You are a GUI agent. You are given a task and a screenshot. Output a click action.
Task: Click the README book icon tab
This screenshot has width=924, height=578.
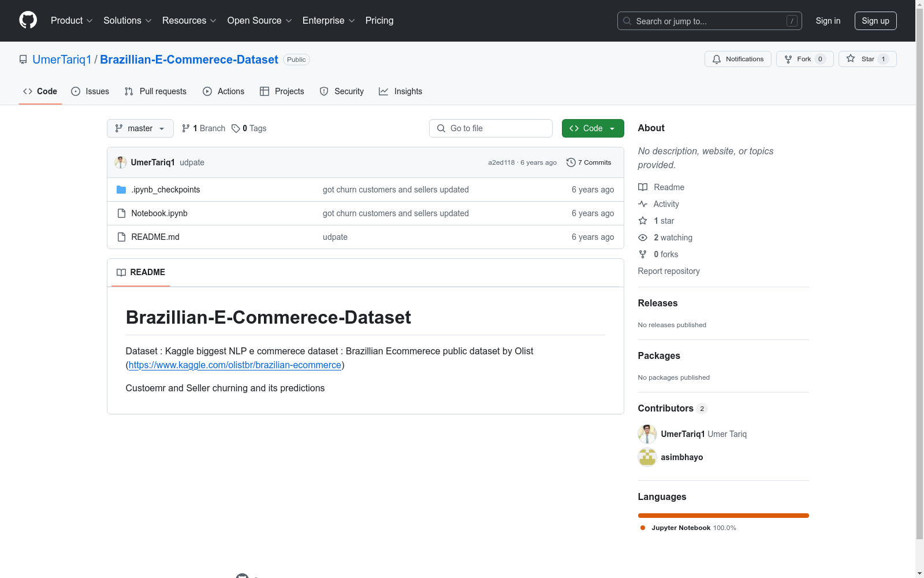tap(121, 272)
